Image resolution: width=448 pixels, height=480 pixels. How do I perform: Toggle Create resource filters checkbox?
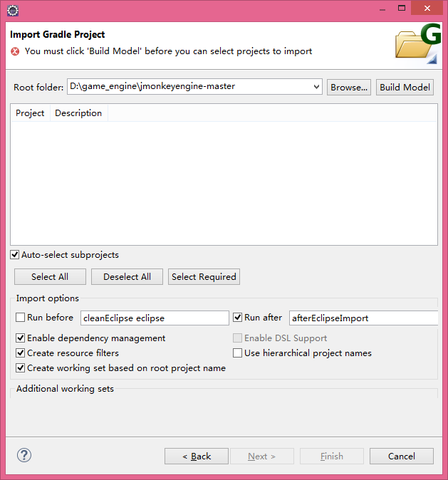20,353
